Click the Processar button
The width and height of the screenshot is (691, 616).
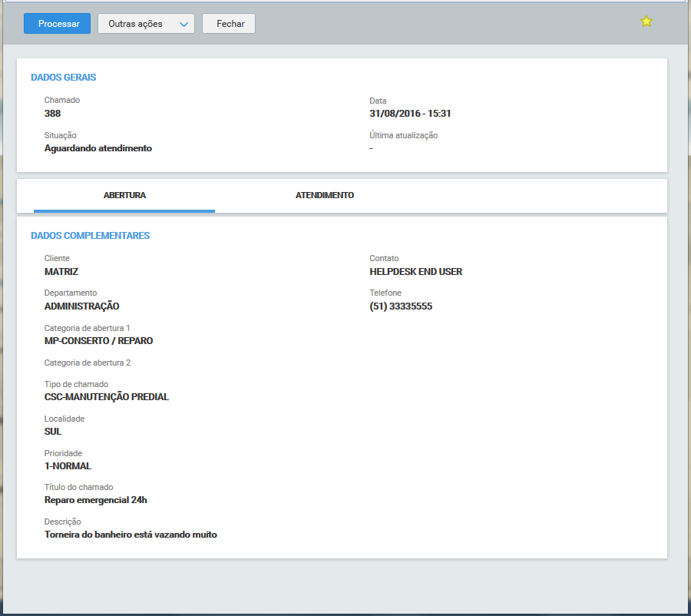[57, 24]
